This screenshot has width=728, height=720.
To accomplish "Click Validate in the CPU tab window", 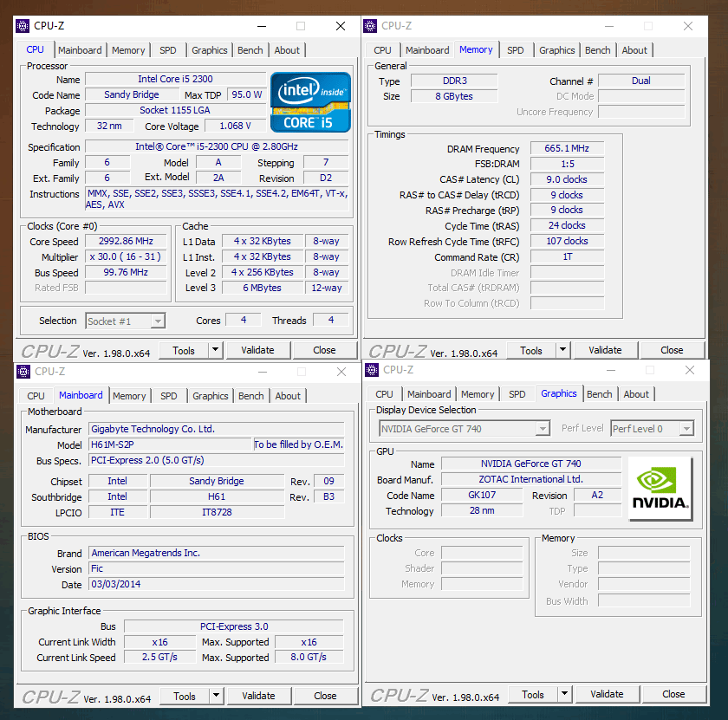I will tap(257, 350).
